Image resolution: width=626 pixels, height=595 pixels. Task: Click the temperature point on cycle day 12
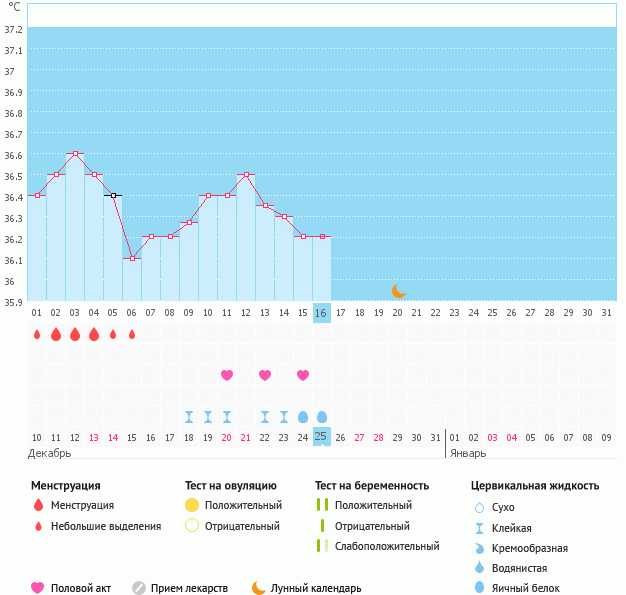click(246, 175)
